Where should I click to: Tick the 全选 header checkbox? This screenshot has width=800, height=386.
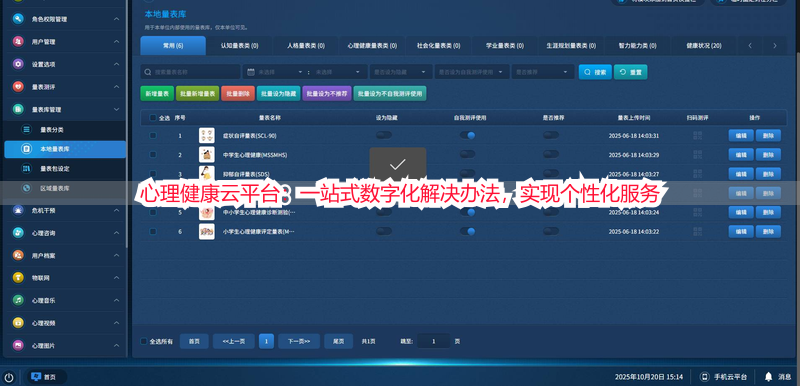coord(153,118)
